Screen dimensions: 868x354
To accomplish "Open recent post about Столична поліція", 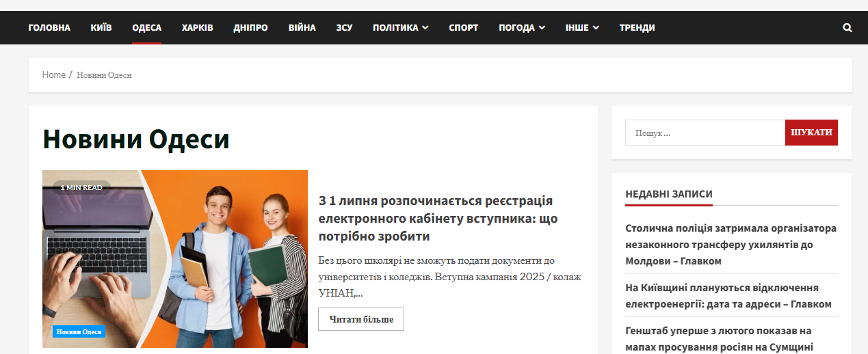I will [731, 245].
